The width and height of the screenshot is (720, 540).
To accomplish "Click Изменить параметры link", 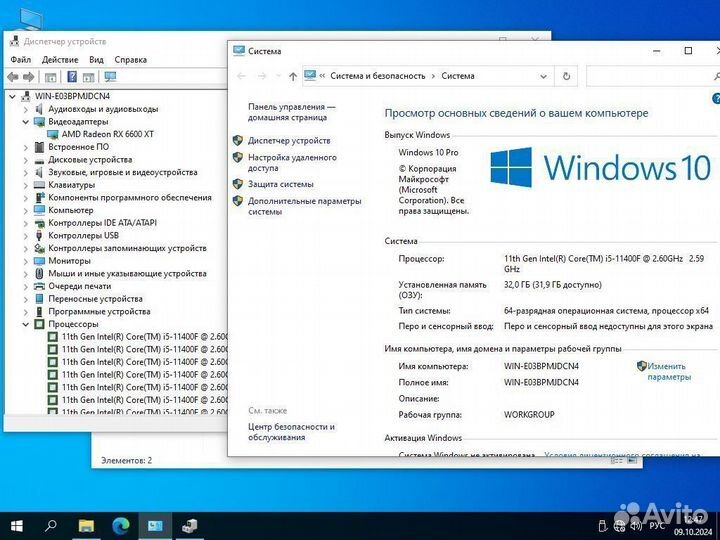I will pos(669,371).
